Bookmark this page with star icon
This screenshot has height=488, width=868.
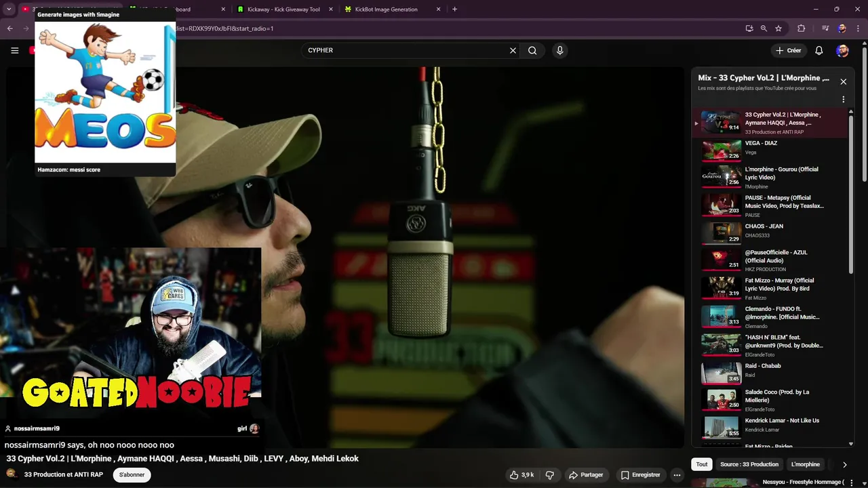[x=778, y=28]
